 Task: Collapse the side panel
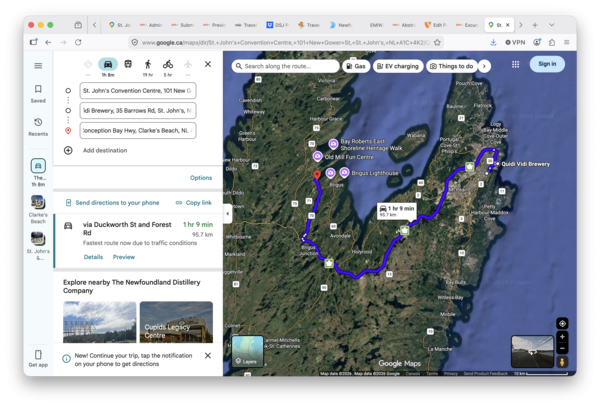[227, 213]
